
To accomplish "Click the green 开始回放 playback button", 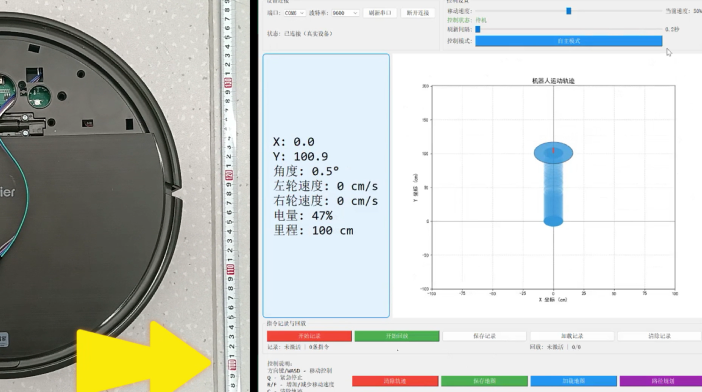I will [x=397, y=336].
